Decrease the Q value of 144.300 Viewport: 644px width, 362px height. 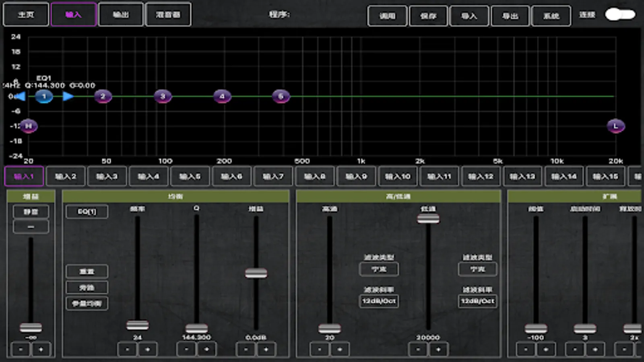186,350
